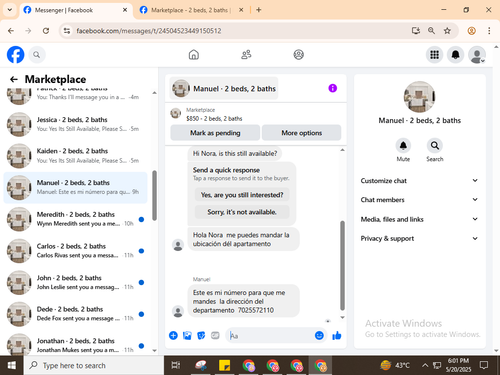This screenshot has height=375, width=500.
Task: Open Dede - 2 beds, 2 baths conversation
Action: [x=75, y=314]
